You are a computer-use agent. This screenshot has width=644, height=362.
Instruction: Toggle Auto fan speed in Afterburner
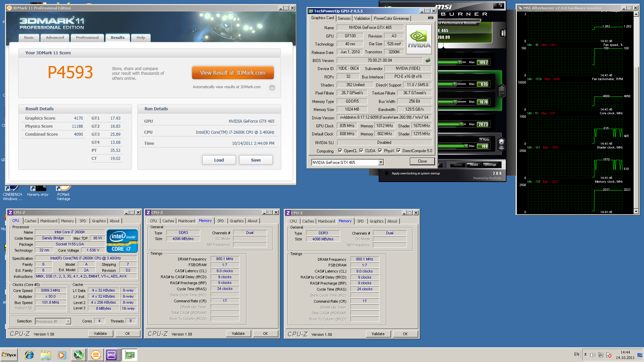click(485, 139)
